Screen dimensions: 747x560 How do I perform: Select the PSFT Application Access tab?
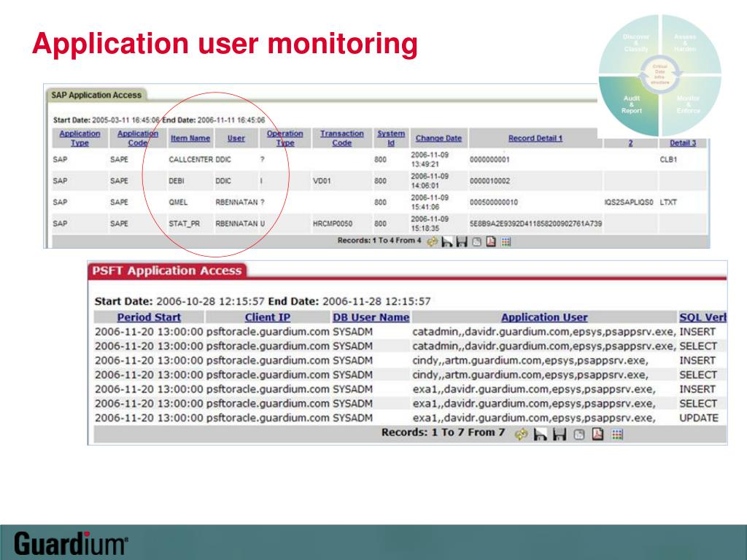(167, 271)
